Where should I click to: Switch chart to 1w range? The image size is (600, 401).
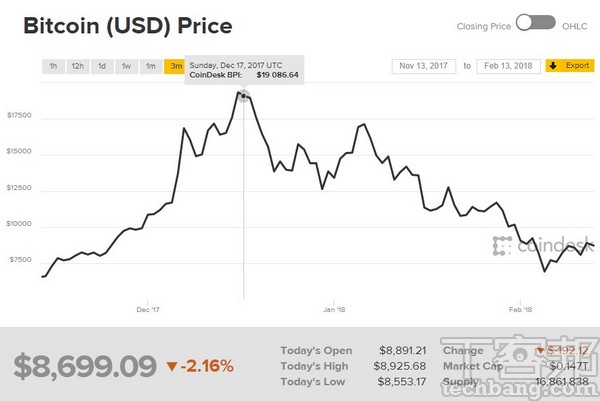click(x=126, y=66)
